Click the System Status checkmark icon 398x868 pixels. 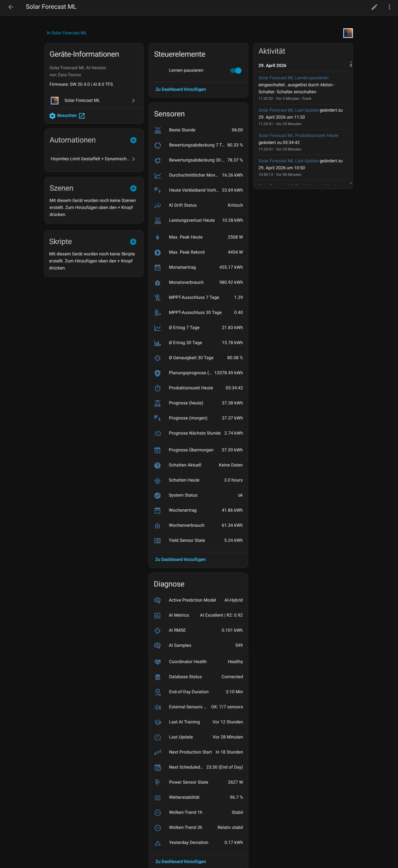(157, 495)
